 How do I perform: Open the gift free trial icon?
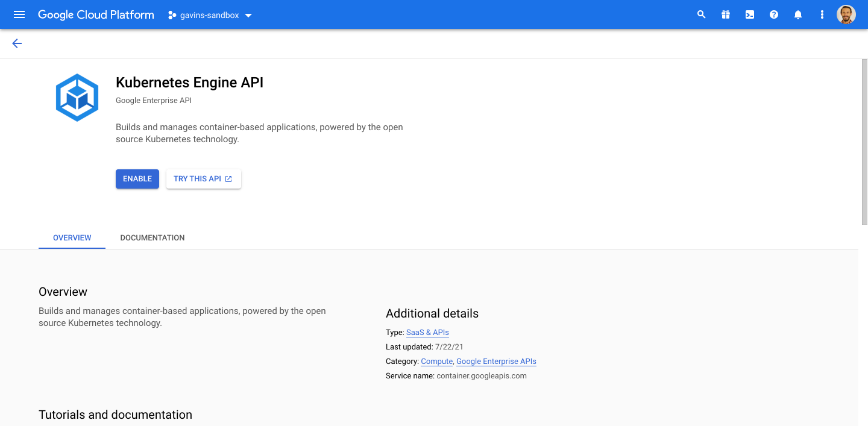(725, 14)
